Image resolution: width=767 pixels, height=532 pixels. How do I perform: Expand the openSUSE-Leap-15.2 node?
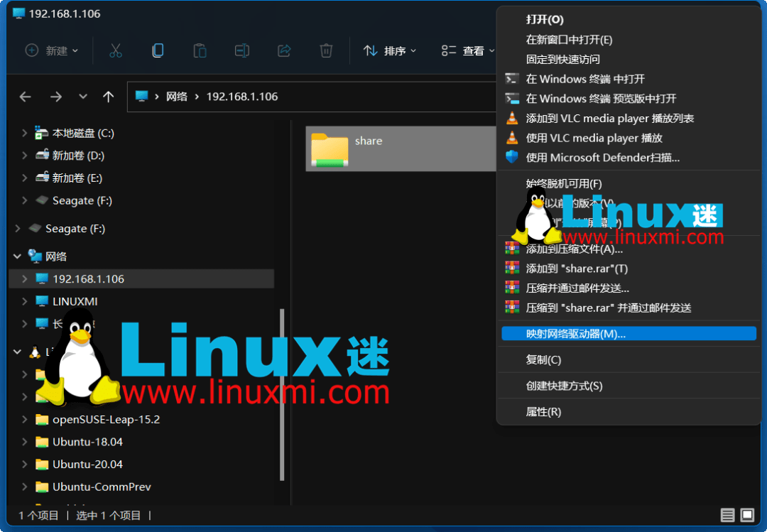pyautogui.click(x=24, y=419)
